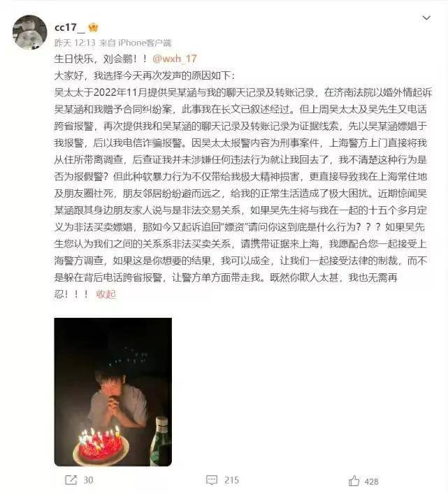Click the 昨天 12:13 timestamp

pos(75,43)
